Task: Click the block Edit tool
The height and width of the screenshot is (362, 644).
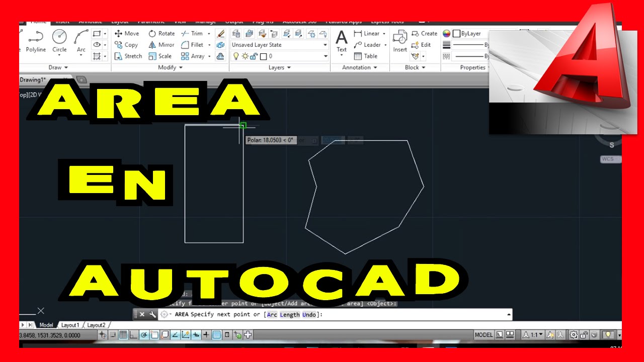Action: [421, 45]
